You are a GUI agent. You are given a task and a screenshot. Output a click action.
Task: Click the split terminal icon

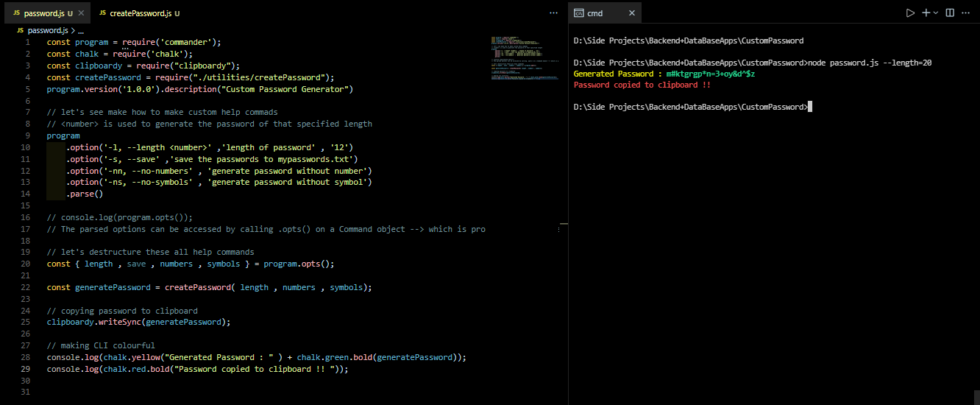click(950, 13)
